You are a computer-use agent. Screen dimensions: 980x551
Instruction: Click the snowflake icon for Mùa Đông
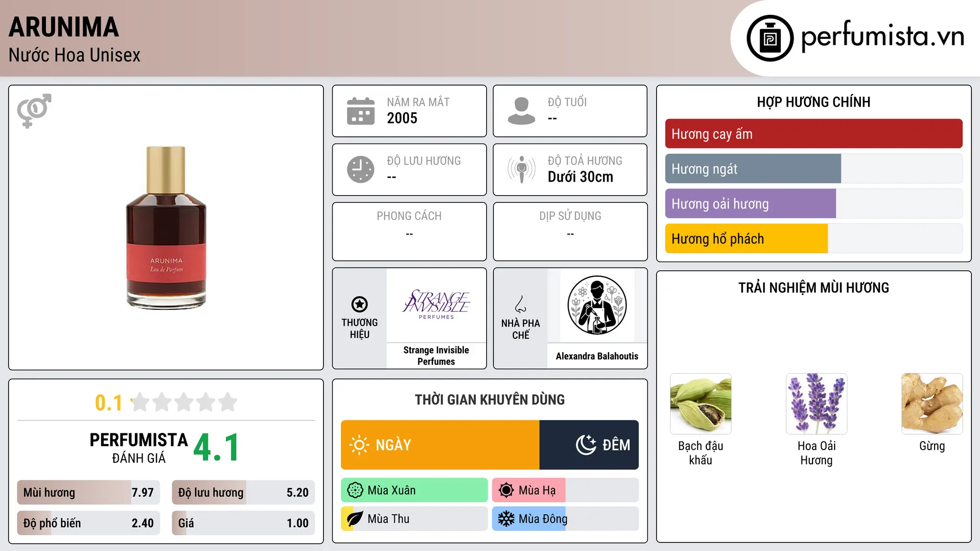506,519
